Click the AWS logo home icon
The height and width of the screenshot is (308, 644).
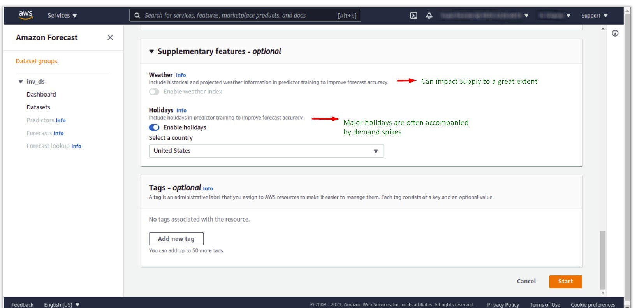[26, 15]
